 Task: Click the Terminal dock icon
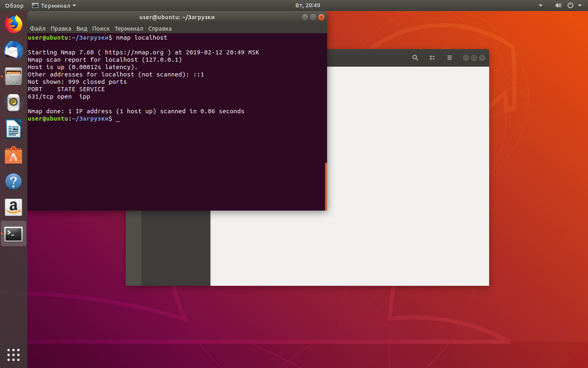(13, 234)
